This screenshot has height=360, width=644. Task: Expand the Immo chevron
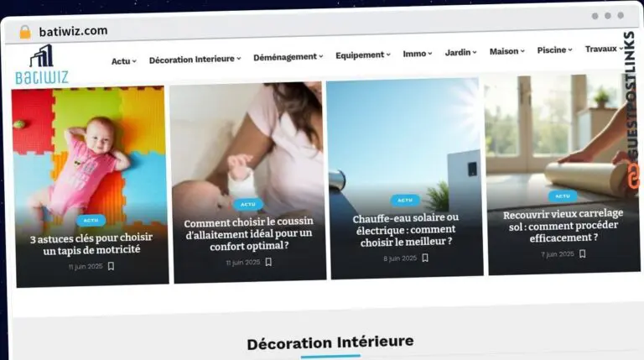click(x=430, y=54)
